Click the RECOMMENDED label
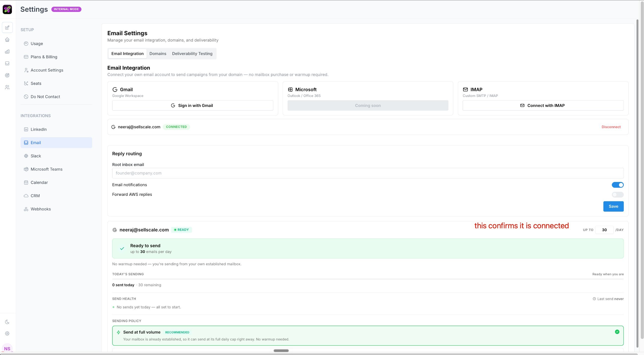 tap(177, 332)
